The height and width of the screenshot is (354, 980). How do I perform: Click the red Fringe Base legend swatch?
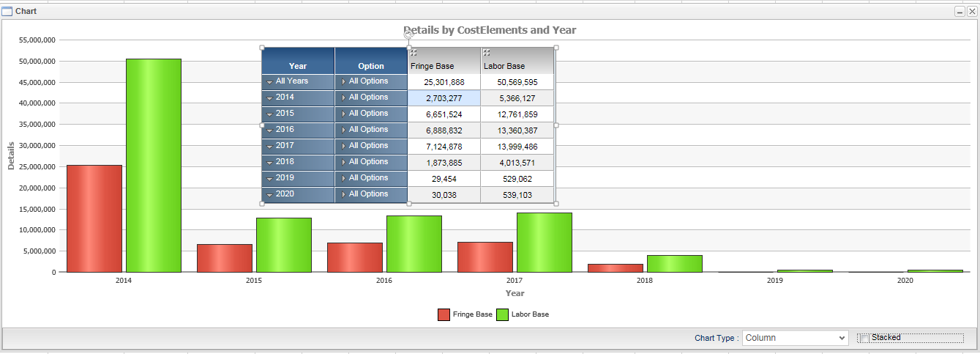pos(444,314)
